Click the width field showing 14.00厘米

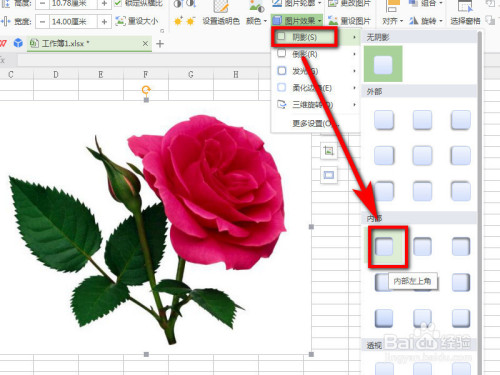[73, 22]
